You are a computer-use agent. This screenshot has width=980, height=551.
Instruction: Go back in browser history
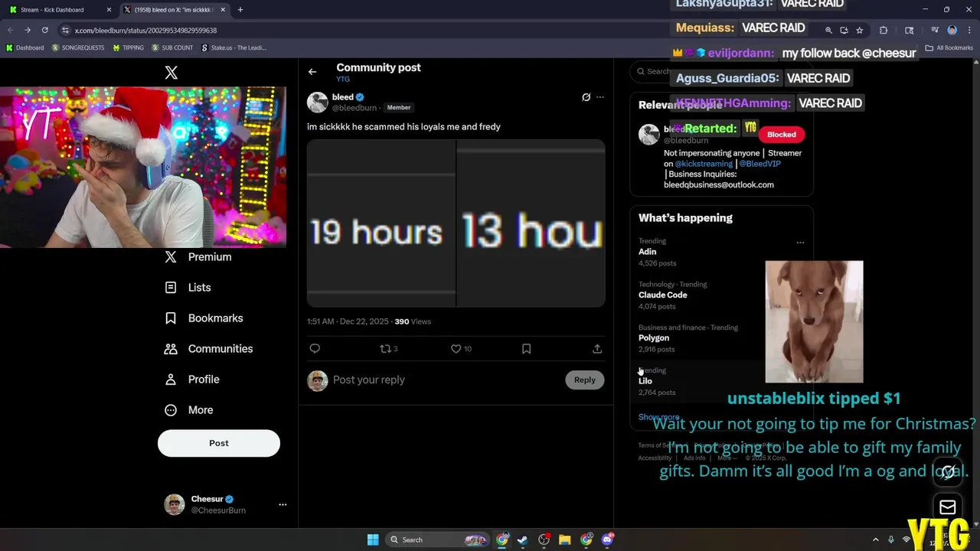click(x=10, y=30)
